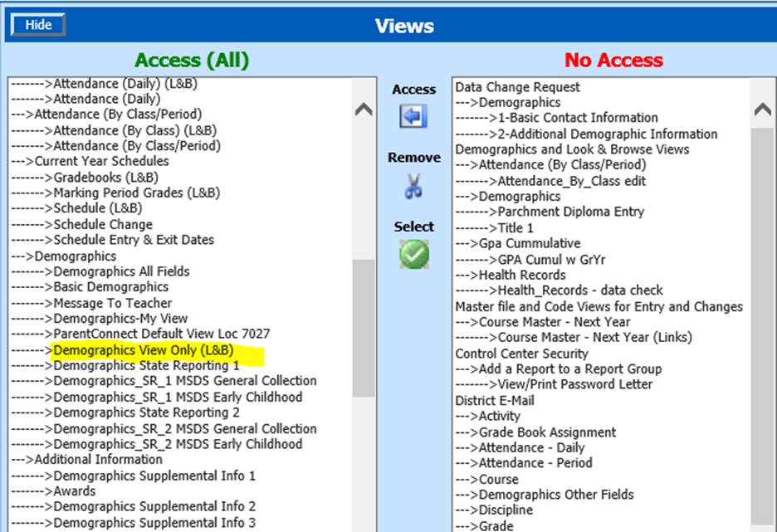Click the Data Change Request heading
Screen dimensions: 777x532
[x=518, y=87]
